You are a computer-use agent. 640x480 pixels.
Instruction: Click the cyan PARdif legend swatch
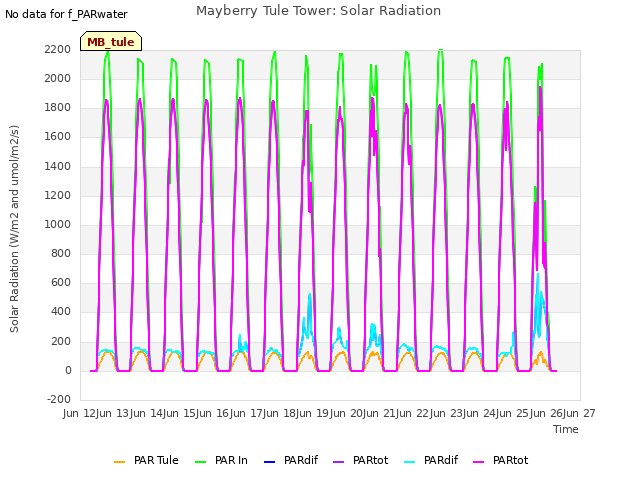[409, 462]
